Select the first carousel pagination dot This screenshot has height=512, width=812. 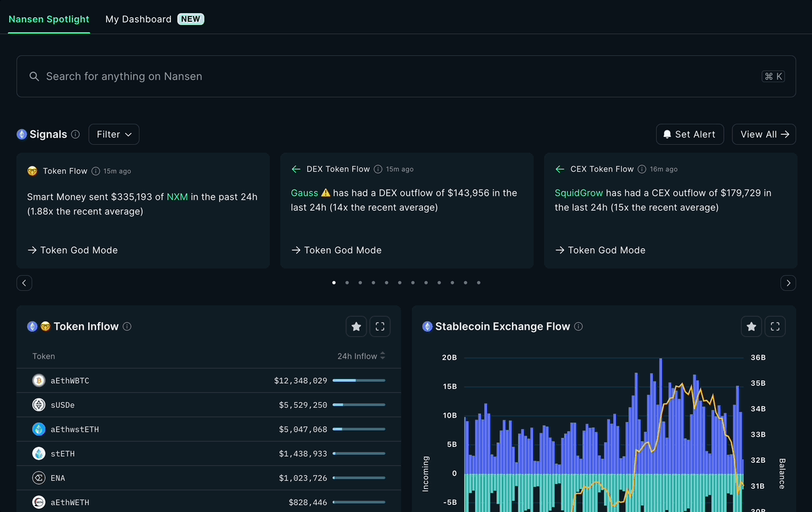pos(334,282)
